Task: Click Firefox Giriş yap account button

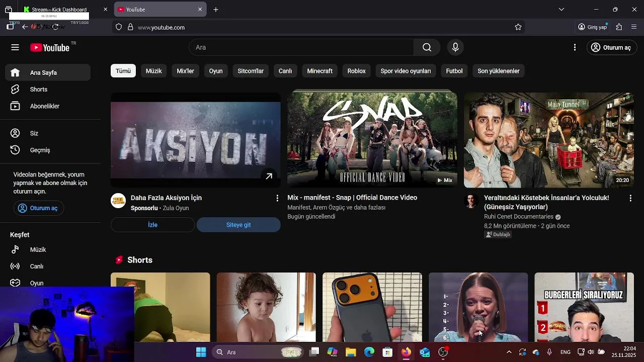Action: [593, 27]
